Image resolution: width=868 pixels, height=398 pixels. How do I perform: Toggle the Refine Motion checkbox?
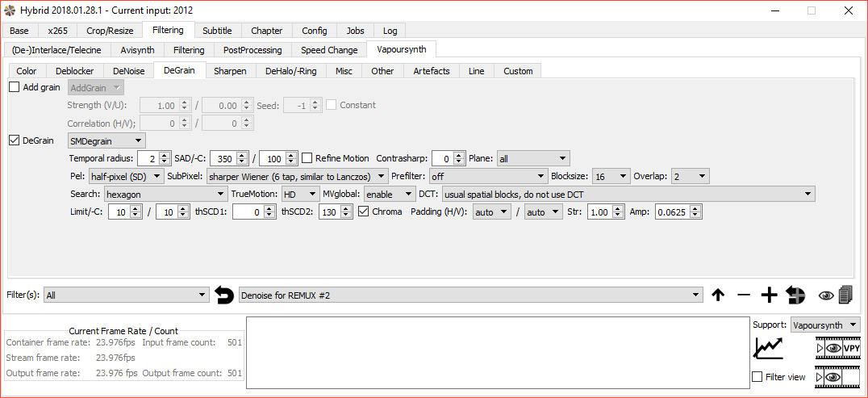click(307, 158)
